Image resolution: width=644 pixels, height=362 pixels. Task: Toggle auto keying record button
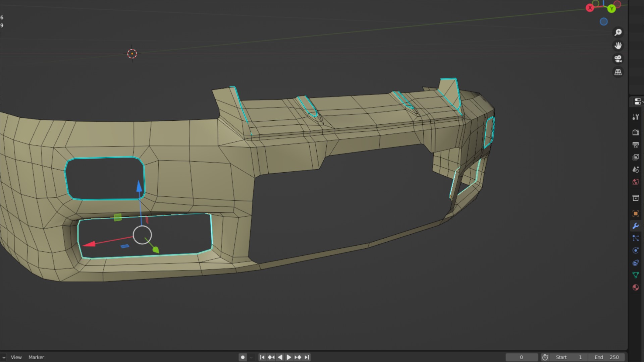(x=243, y=357)
